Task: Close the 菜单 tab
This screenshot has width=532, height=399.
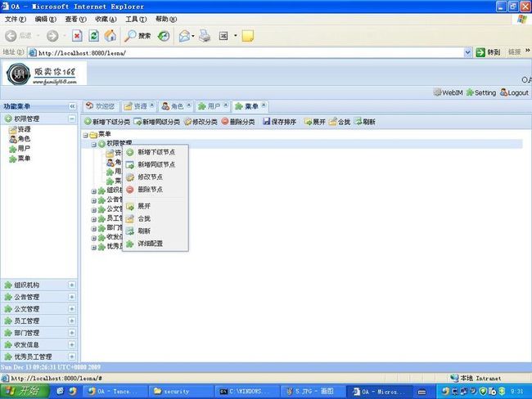Action: point(264,105)
